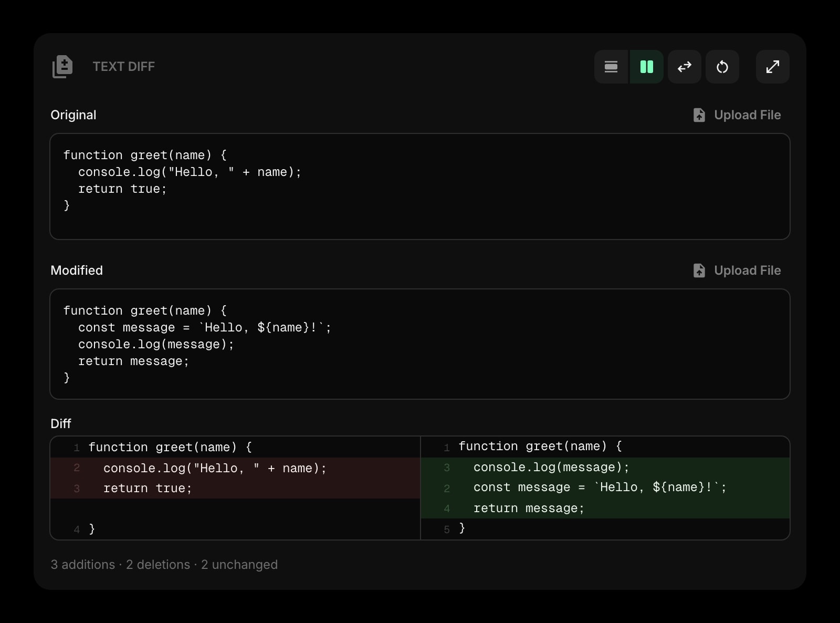Click the TEXT DIFF title
Viewport: 840px width, 623px height.
(123, 67)
